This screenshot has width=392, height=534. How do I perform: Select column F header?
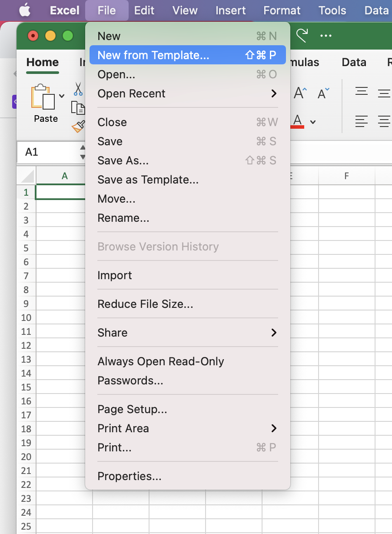(346, 176)
